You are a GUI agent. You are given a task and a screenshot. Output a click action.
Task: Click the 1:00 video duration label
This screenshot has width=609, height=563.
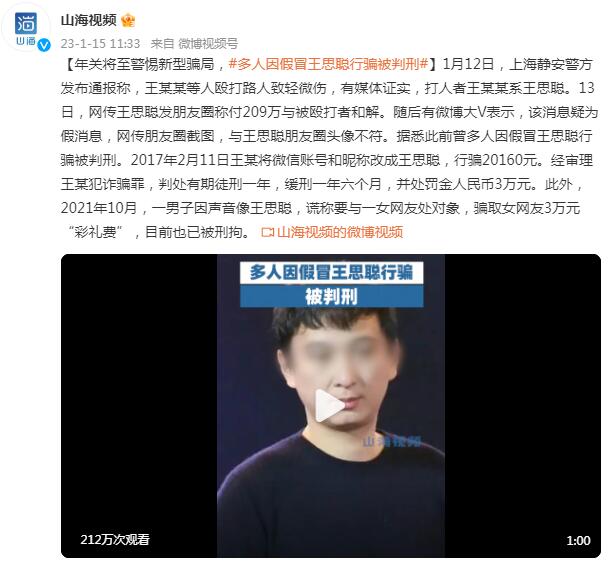578,540
